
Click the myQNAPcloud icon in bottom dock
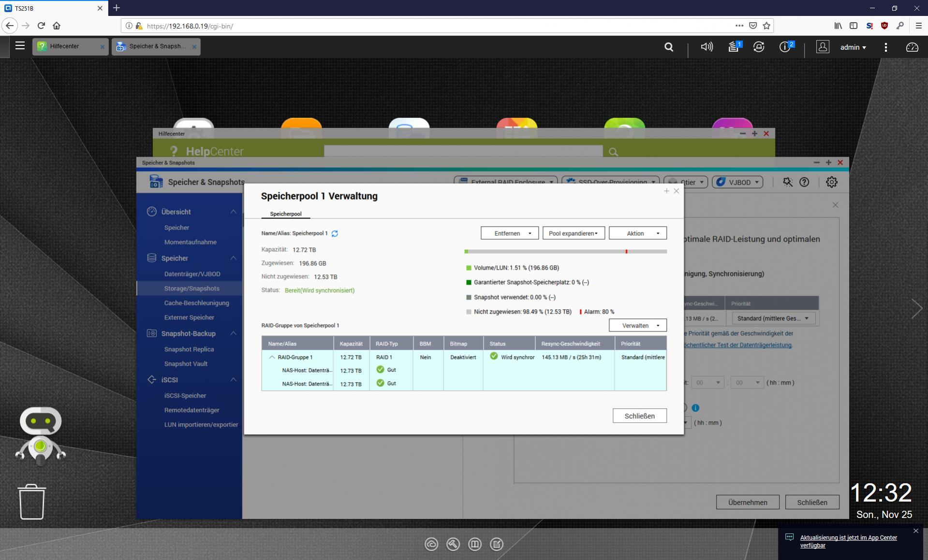click(x=431, y=545)
